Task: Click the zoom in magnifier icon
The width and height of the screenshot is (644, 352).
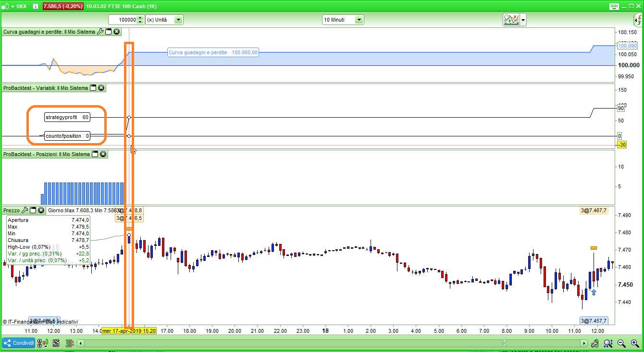Action: click(x=634, y=343)
